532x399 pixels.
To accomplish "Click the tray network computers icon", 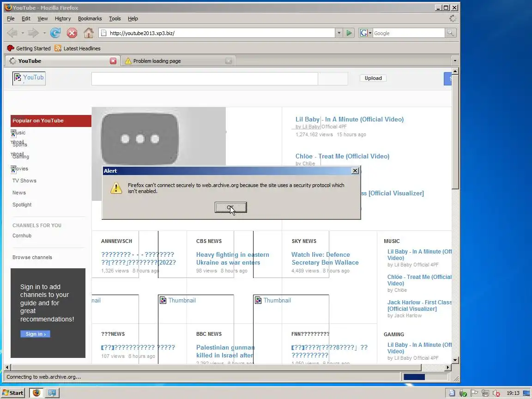I will point(485,393).
